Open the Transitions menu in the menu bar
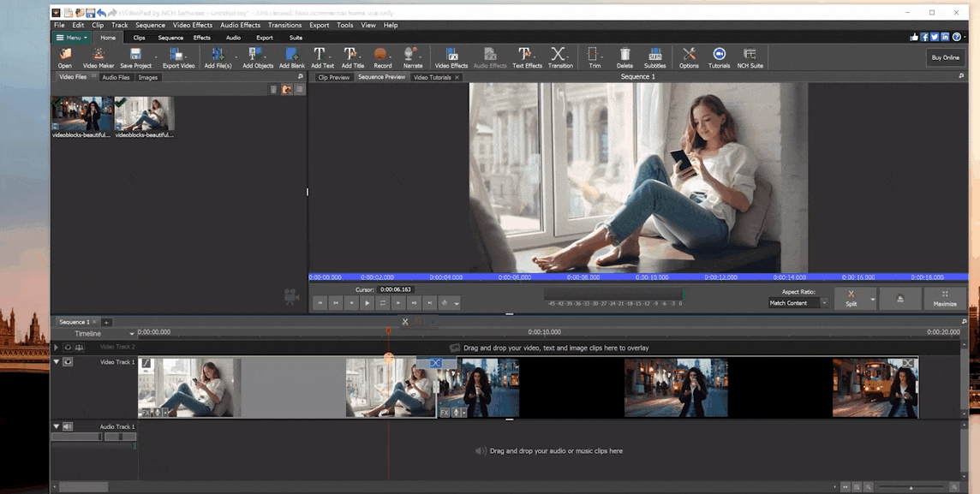This screenshot has height=494, width=980. pyautogui.click(x=284, y=26)
